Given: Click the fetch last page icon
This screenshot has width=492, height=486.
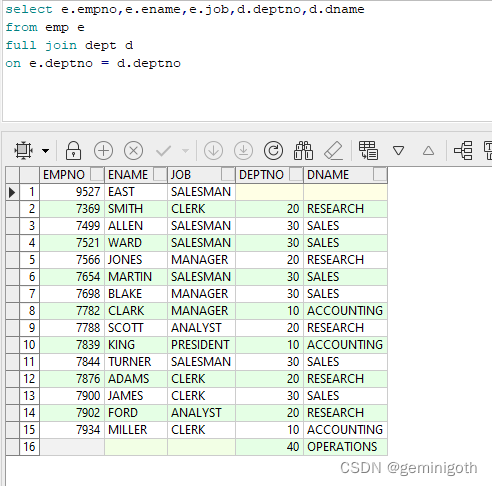Looking at the screenshot, I should [243, 151].
